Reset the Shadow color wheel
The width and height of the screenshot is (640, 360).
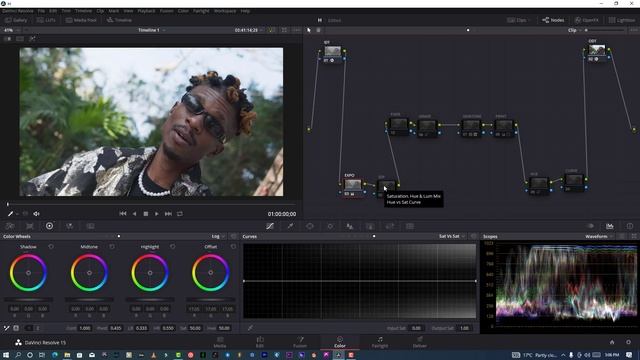tap(51, 247)
